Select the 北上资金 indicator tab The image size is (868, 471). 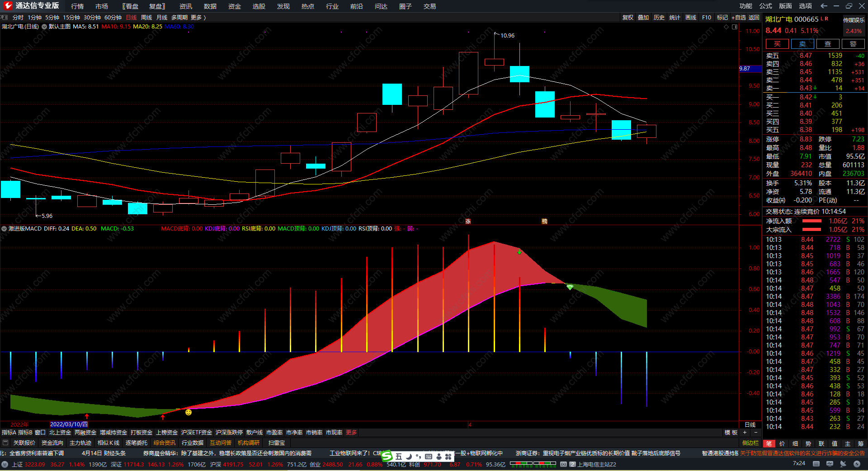[60, 433]
